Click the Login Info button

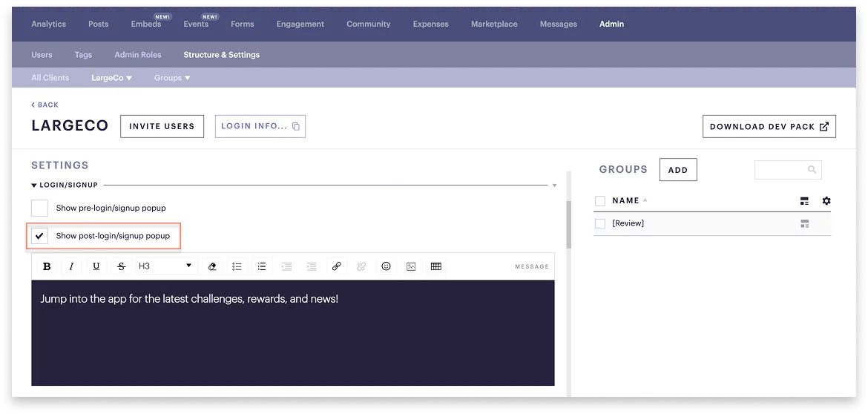click(x=260, y=126)
